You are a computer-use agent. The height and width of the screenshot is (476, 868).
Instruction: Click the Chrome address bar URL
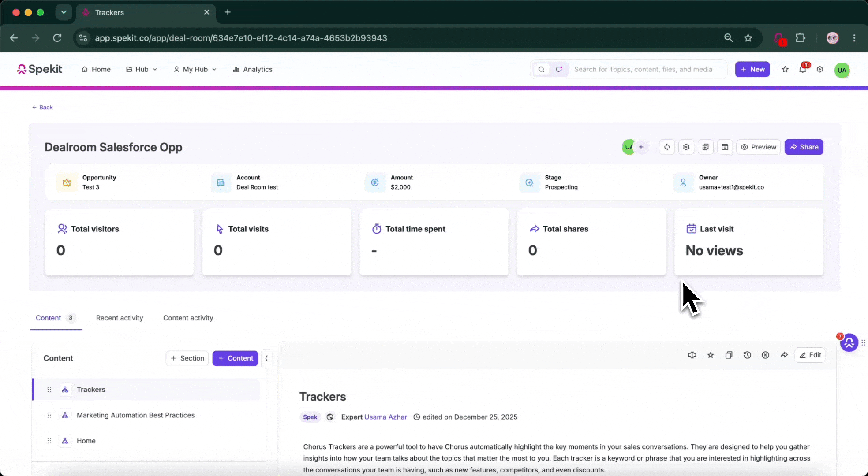coord(241,38)
